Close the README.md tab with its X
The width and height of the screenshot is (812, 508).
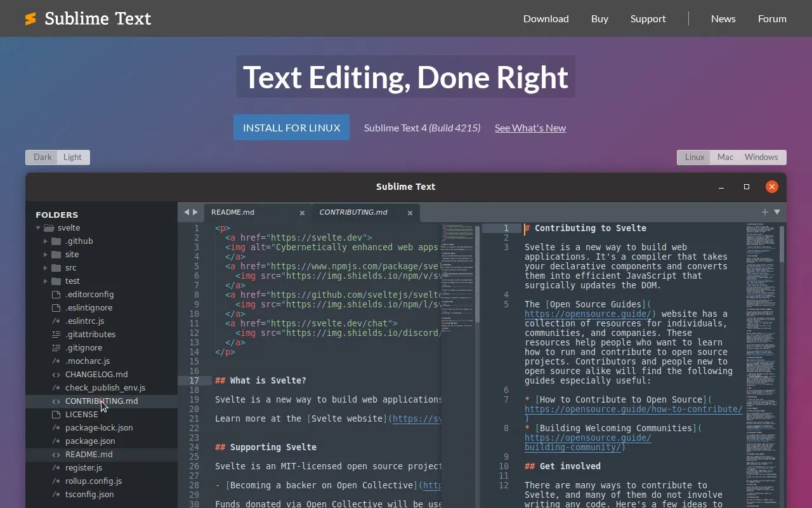click(x=302, y=213)
